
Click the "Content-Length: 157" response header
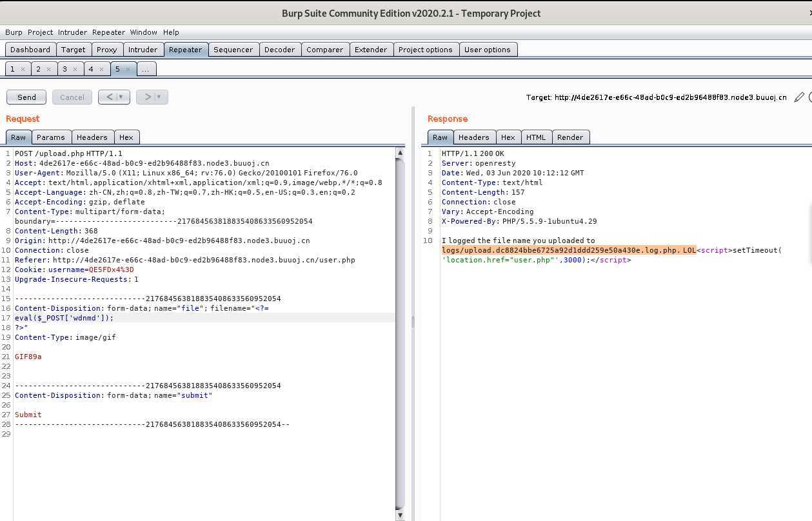[483, 192]
